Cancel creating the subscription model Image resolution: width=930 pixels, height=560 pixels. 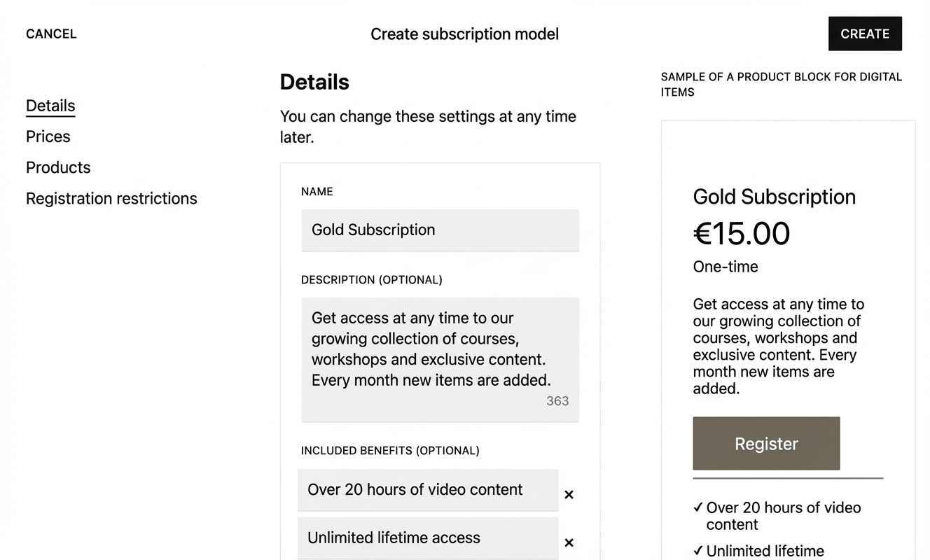point(51,34)
